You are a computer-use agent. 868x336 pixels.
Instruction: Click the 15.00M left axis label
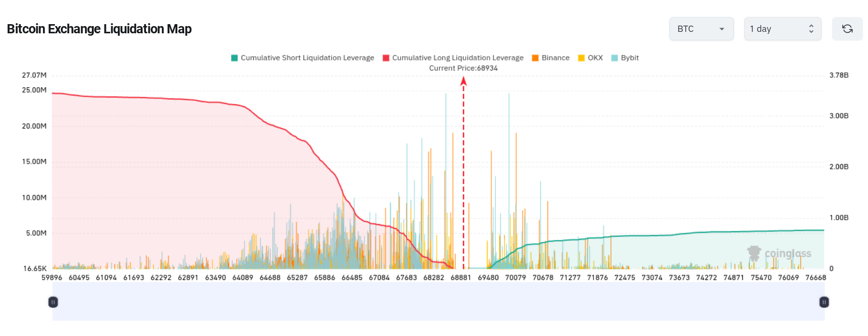click(34, 162)
